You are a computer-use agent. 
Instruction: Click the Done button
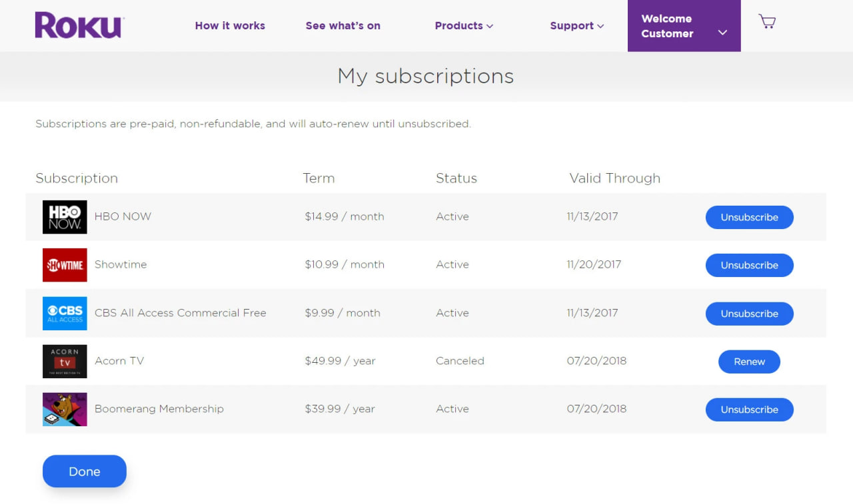pos(85,471)
